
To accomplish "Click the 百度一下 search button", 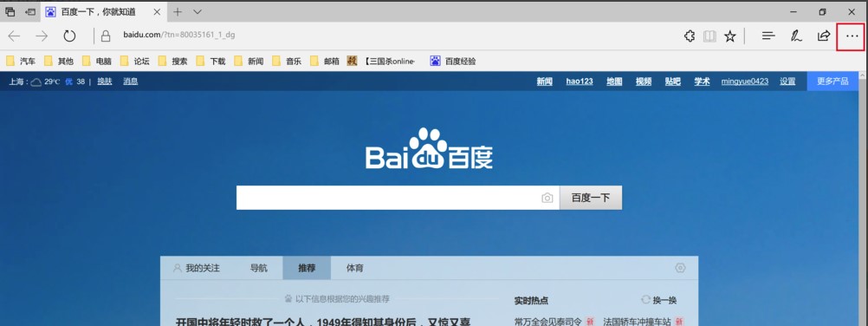I will (591, 198).
